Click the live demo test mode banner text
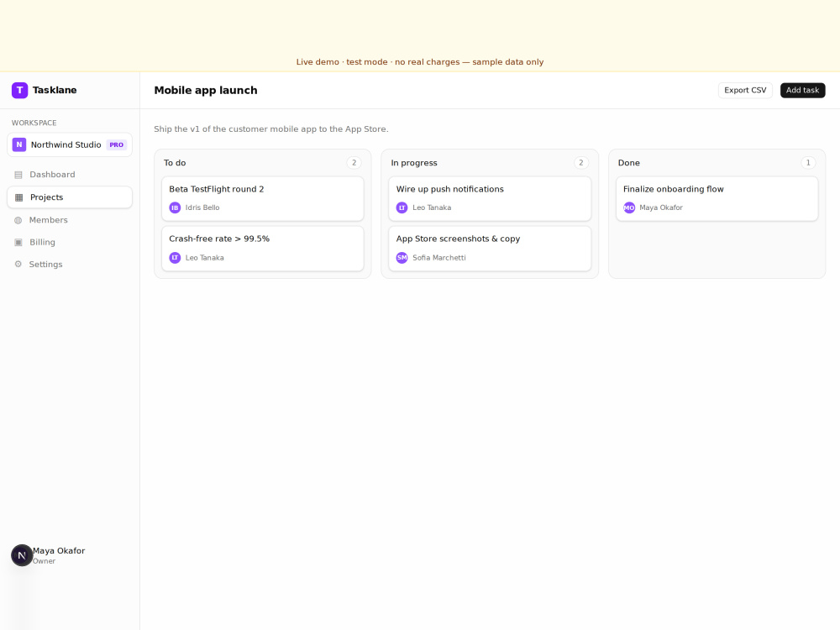 [x=420, y=62]
